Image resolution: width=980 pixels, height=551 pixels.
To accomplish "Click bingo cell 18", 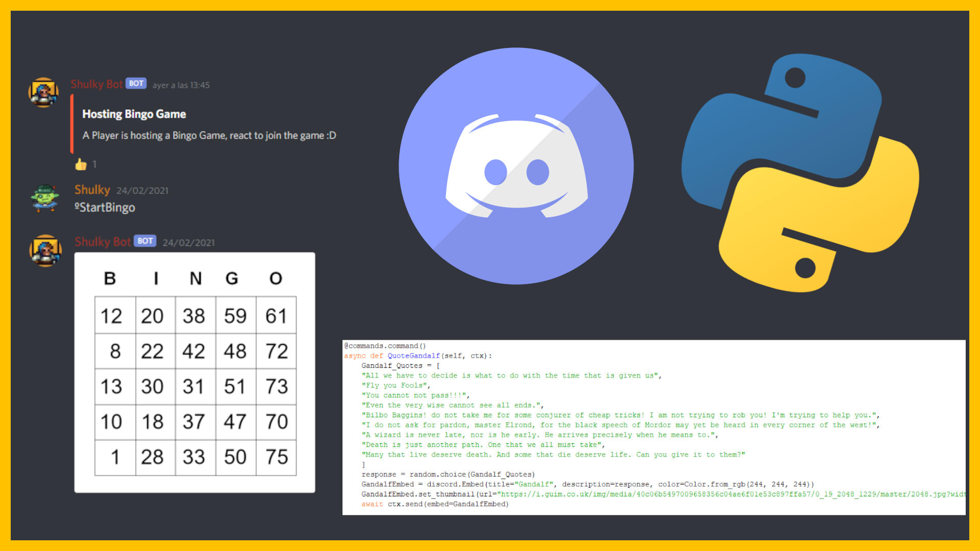I will (156, 422).
